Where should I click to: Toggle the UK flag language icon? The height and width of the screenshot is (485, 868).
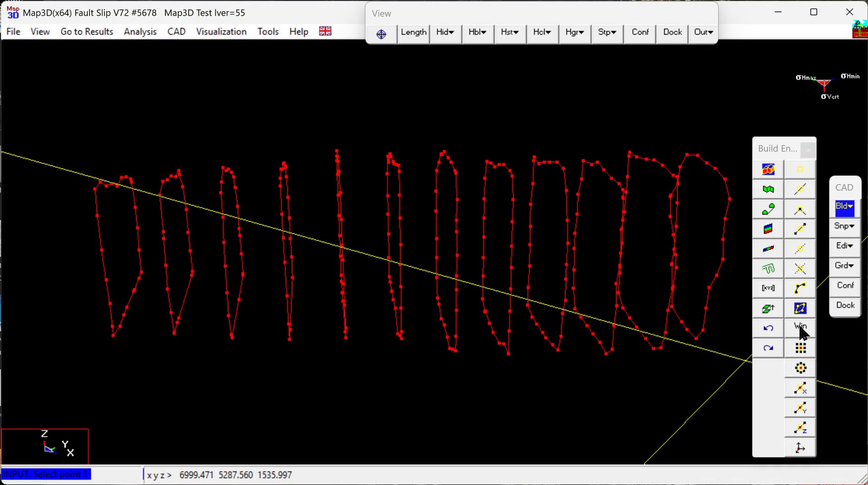(x=325, y=31)
